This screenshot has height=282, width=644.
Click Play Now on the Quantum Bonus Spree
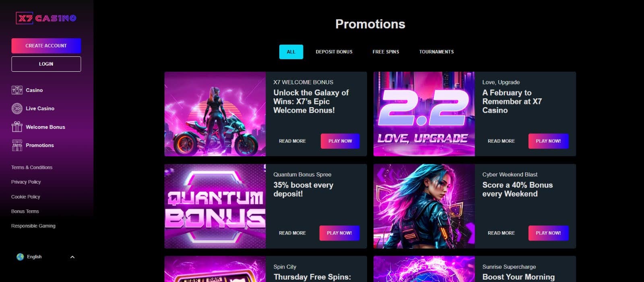339,233
